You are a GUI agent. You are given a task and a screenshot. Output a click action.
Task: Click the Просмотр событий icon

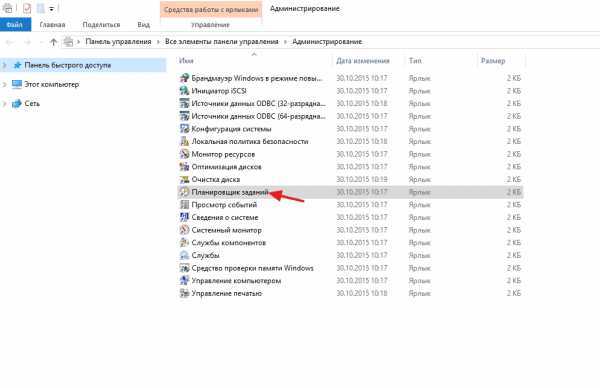184,204
